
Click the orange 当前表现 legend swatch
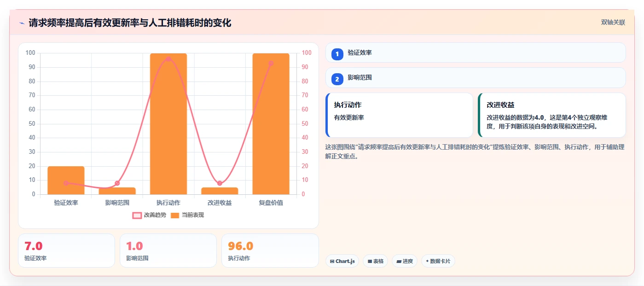[175, 215]
